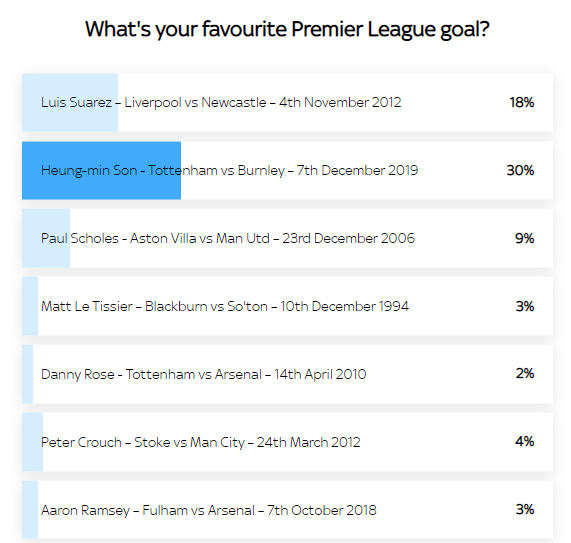Click the light blue Luis Suarez result bar
Viewport: 571px width, 543px height.
70,102
